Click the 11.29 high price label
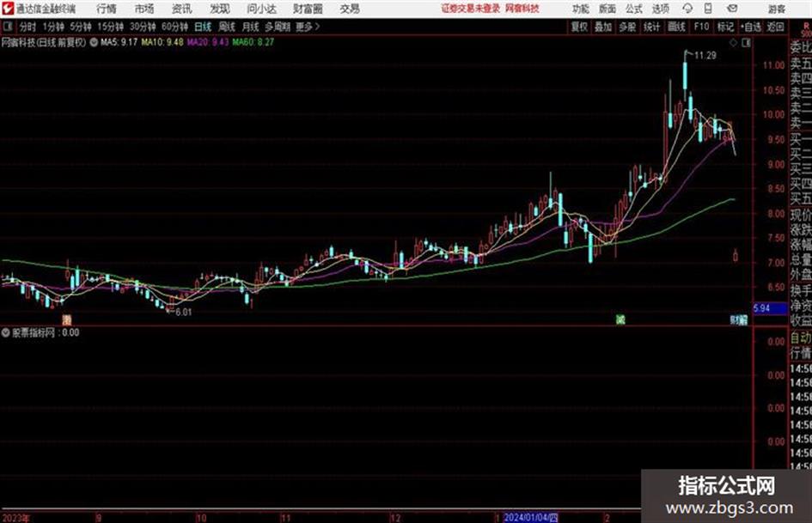 pos(705,56)
